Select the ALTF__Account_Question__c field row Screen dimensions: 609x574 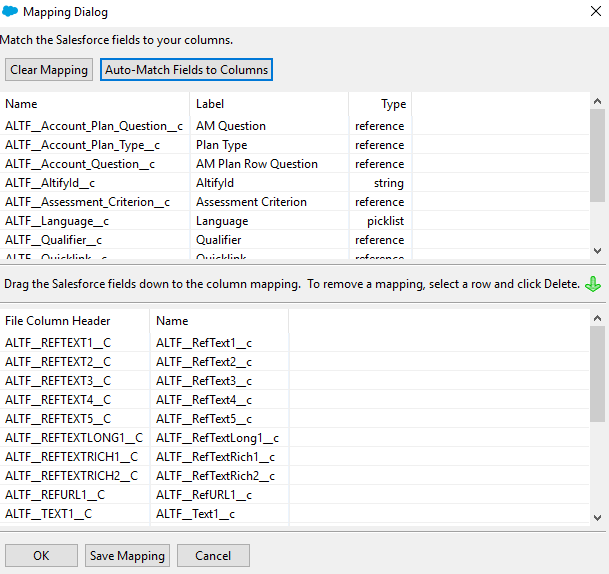pos(294,164)
